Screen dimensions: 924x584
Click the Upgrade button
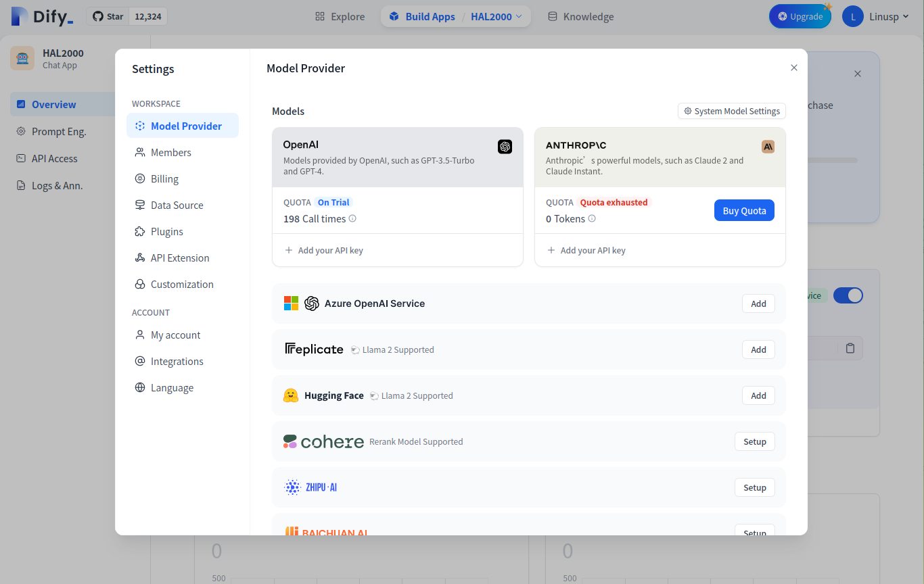coord(800,16)
